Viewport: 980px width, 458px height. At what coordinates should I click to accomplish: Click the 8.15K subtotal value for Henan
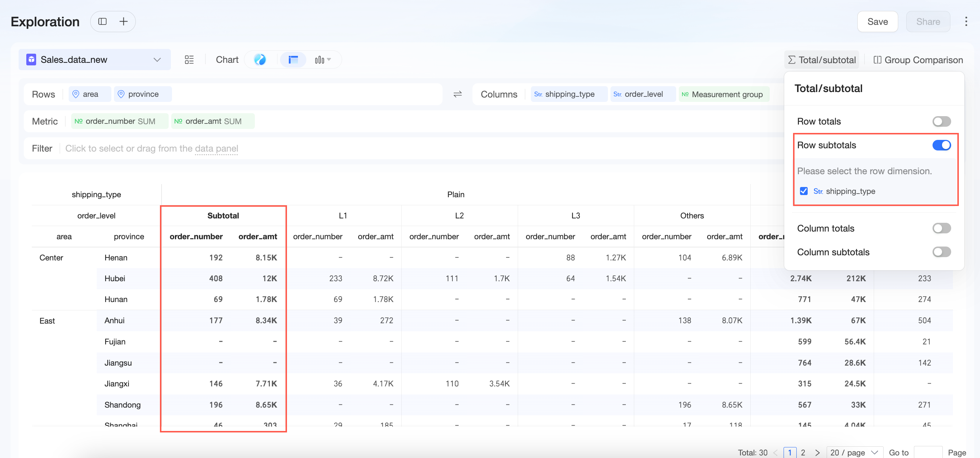266,257
